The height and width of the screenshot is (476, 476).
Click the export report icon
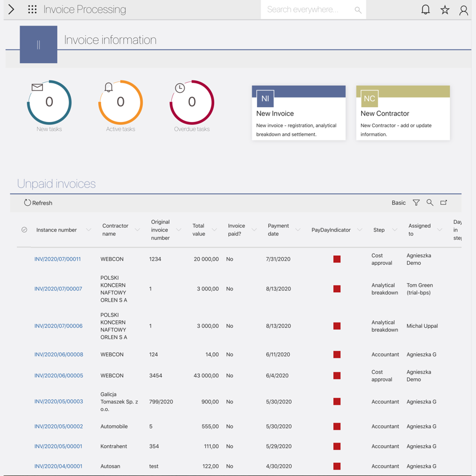pyautogui.click(x=444, y=203)
